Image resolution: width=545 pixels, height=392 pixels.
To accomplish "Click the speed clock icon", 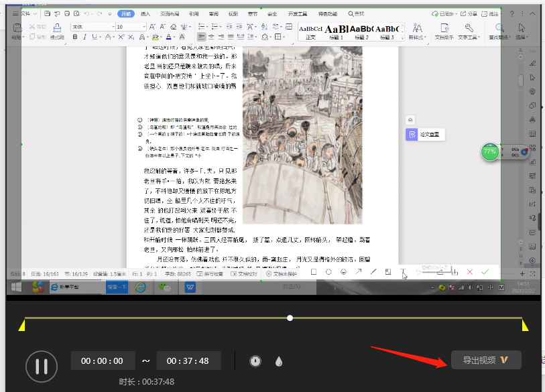I will click(255, 361).
